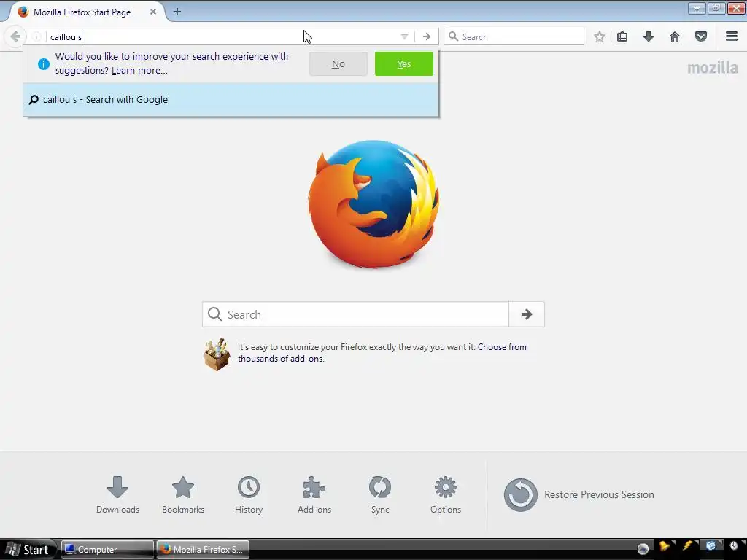The width and height of the screenshot is (747, 560).
Task: Click the lightning bolt tray icon
Action: (688, 545)
